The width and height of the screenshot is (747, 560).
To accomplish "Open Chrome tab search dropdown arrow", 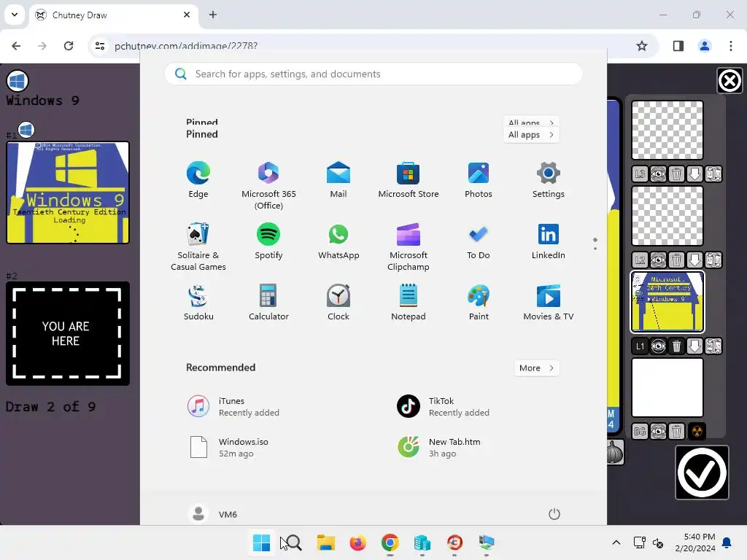I will [x=15, y=15].
